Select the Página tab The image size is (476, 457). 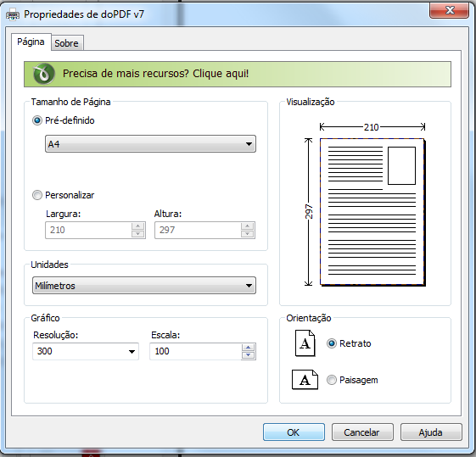[x=31, y=42]
